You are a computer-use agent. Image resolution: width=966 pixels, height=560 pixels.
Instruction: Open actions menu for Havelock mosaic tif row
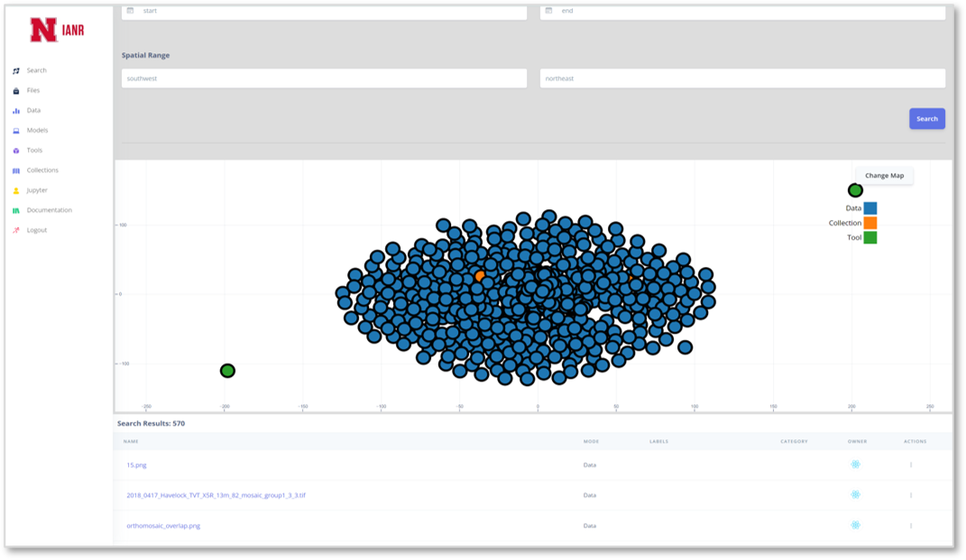coord(911,495)
